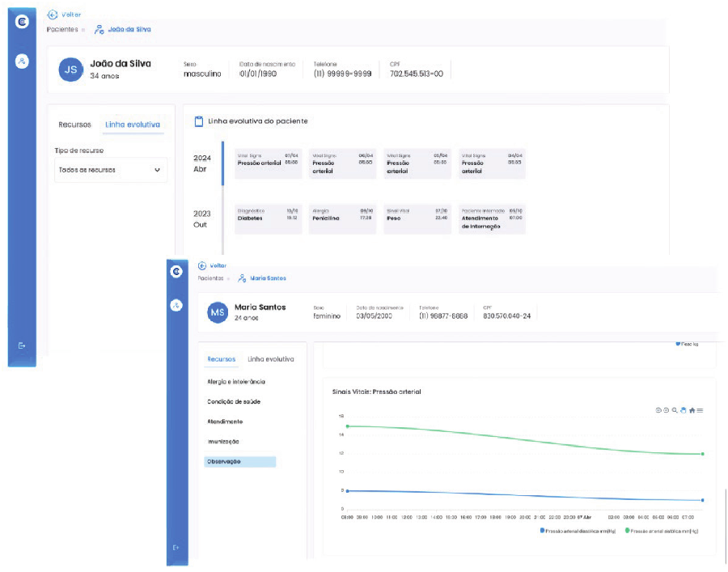
Task: Click the logout icon in Maria Santos sidebar
Action: [176, 548]
